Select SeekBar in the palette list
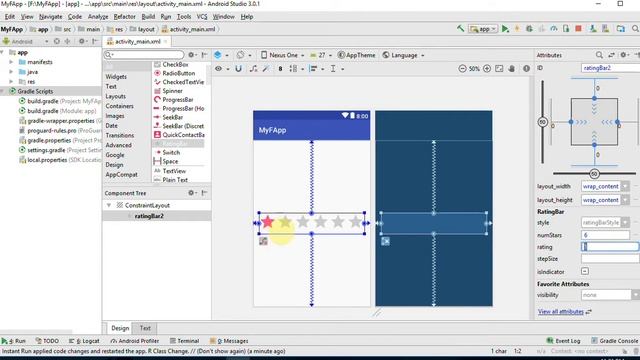The width and height of the screenshot is (640, 360). point(173,117)
